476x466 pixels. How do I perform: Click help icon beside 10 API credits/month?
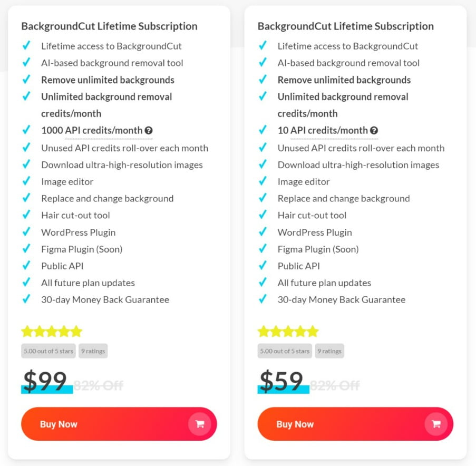coord(374,131)
